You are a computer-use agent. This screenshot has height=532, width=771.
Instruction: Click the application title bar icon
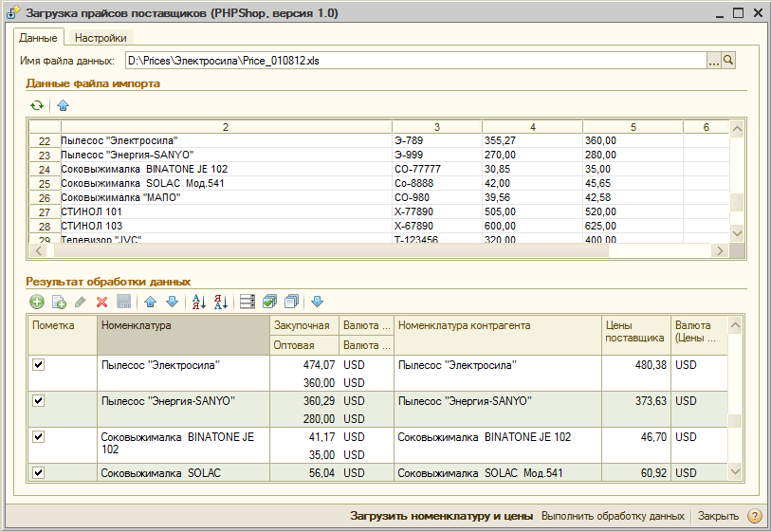(x=13, y=12)
